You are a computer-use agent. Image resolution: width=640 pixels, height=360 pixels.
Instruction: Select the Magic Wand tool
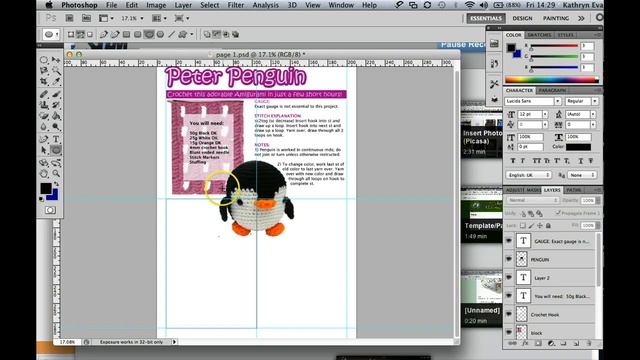pyautogui.click(x=56, y=71)
